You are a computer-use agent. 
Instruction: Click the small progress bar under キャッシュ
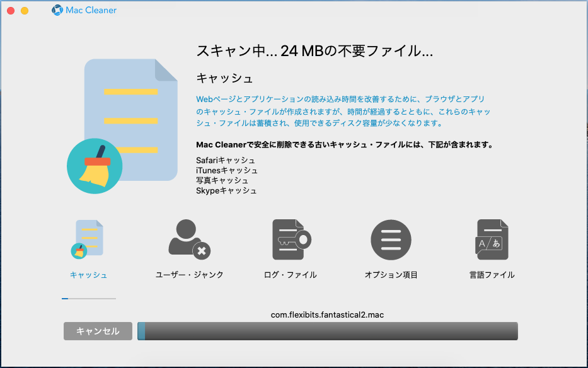(89, 299)
